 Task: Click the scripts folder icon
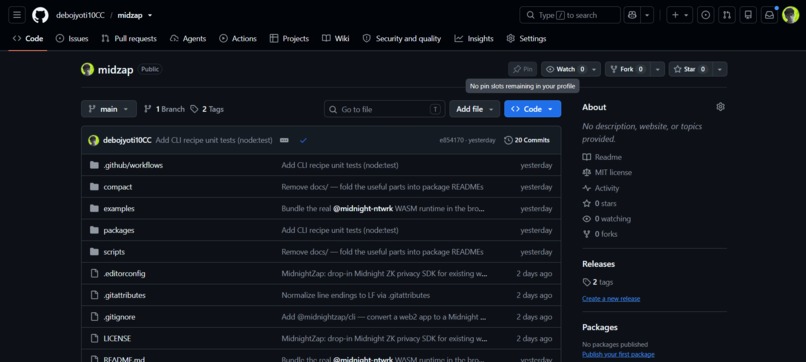pos(94,251)
